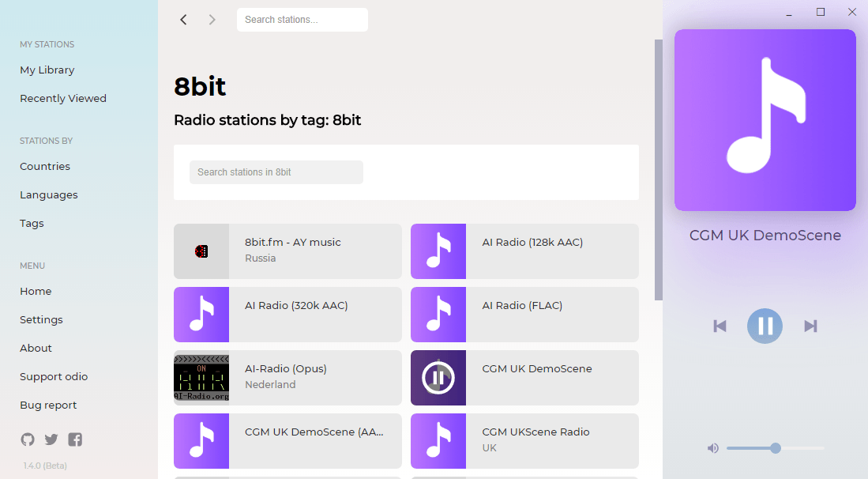This screenshot has height=479, width=868.
Task: Focus the Search stations in 8bit field
Action: (x=276, y=172)
